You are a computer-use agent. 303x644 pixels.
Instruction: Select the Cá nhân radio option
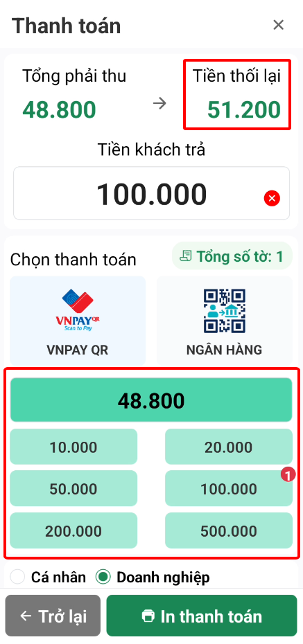17,577
